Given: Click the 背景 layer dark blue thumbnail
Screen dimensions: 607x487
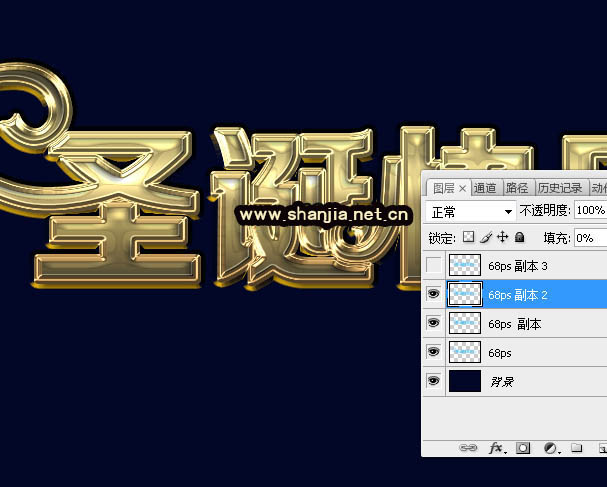Looking at the screenshot, I should (465, 381).
